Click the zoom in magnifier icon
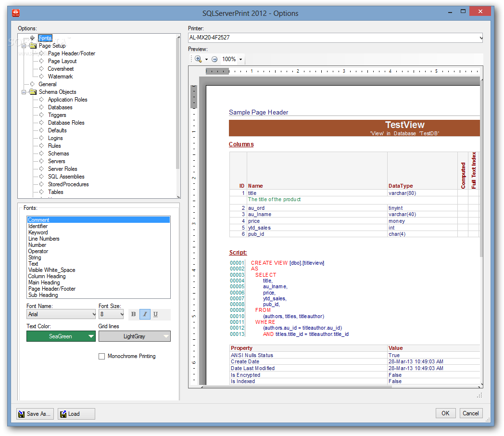Image resolution: width=504 pixels, height=436 pixels. coord(198,59)
